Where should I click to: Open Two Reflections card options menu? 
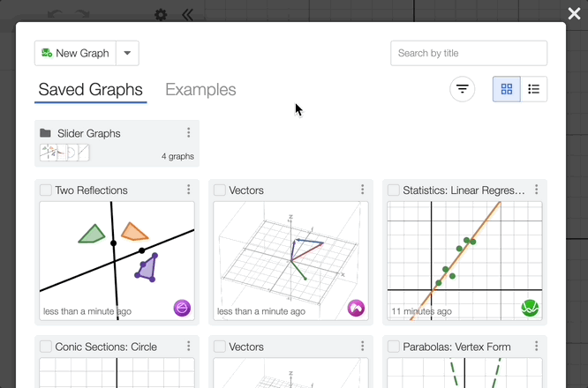188,190
